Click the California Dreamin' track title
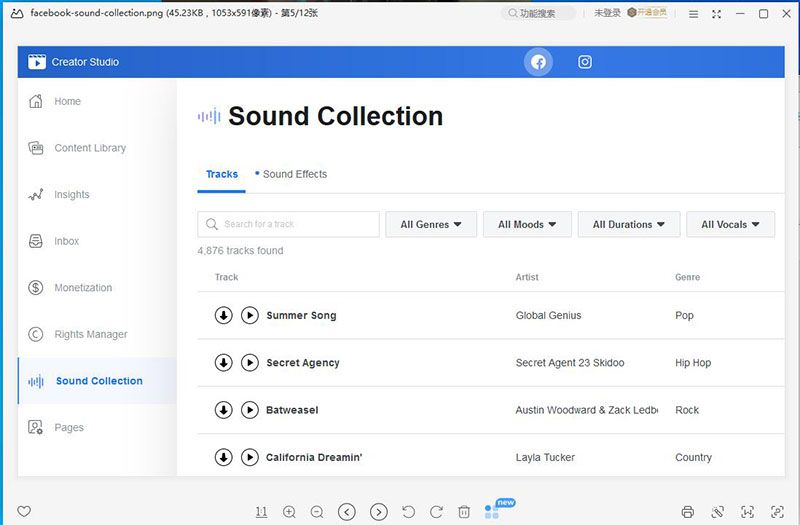The width and height of the screenshot is (800, 525). click(314, 457)
